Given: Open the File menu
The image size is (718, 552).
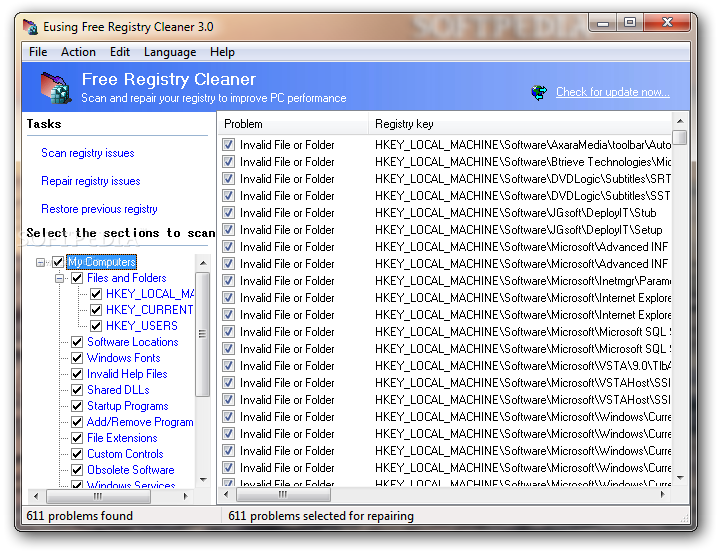Looking at the screenshot, I should [38, 52].
